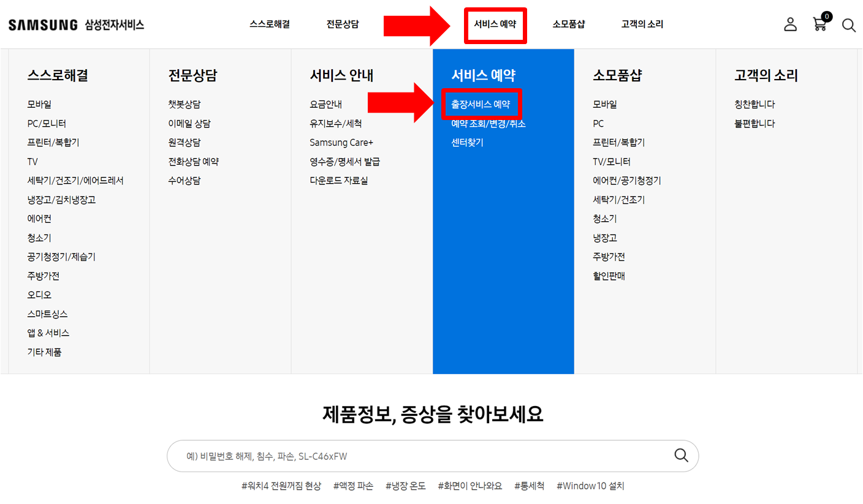This screenshot has width=863, height=504.
Task: Open 세탁기/건조기 under 소모품샵
Action: click(619, 200)
